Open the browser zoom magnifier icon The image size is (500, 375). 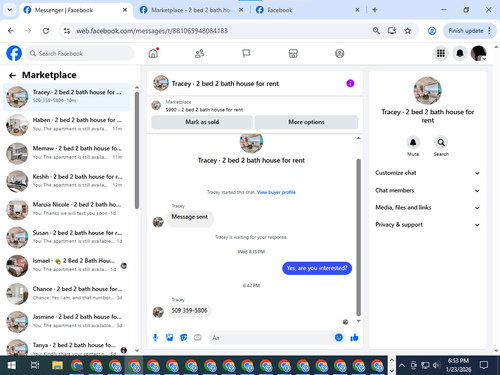[x=376, y=31]
